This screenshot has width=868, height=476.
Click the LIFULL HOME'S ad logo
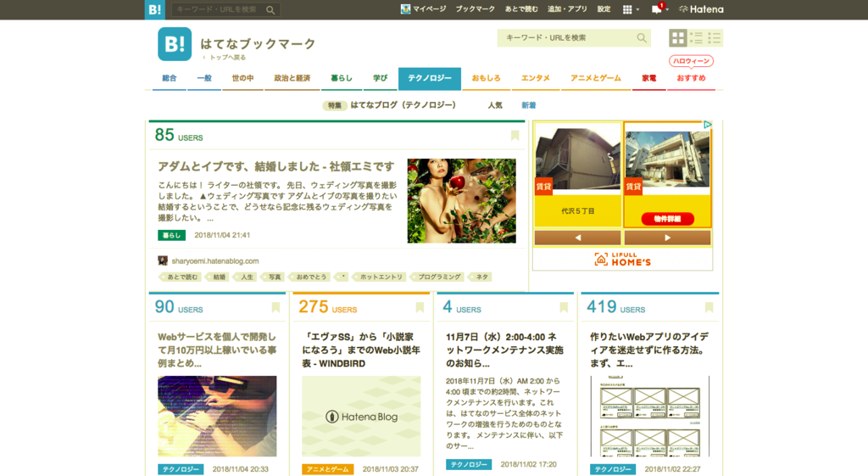[622, 260]
